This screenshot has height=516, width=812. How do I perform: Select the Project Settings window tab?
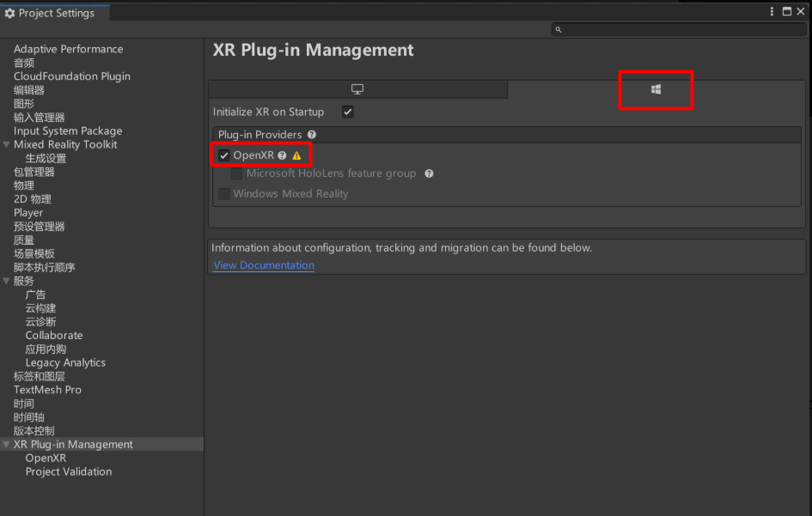(x=55, y=13)
